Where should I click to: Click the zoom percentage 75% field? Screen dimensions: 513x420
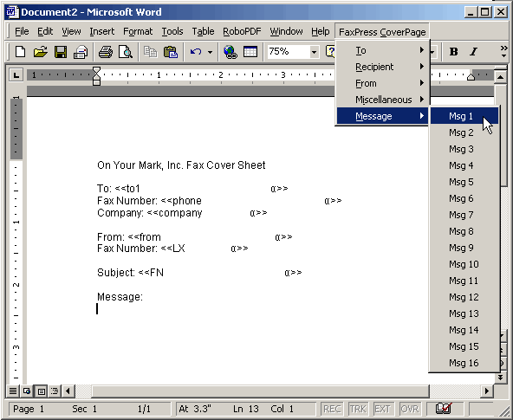click(x=289, y=52)
